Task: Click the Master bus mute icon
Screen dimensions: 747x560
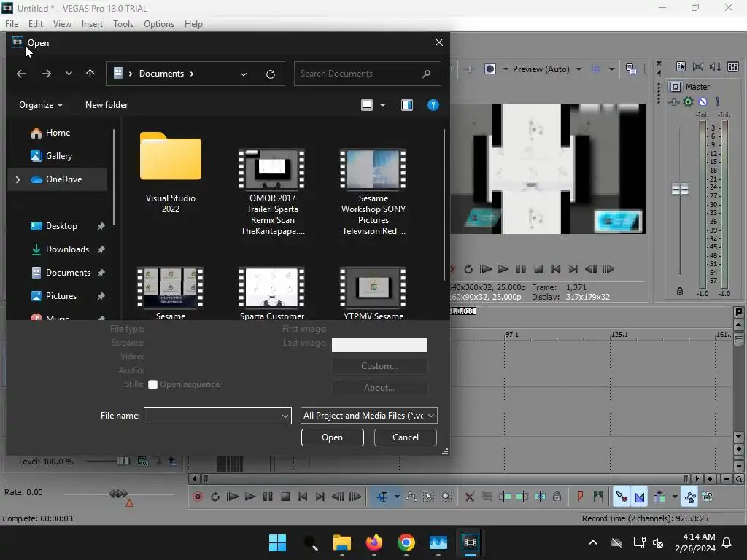Action: pyautogui.click(x=703, y=101)
